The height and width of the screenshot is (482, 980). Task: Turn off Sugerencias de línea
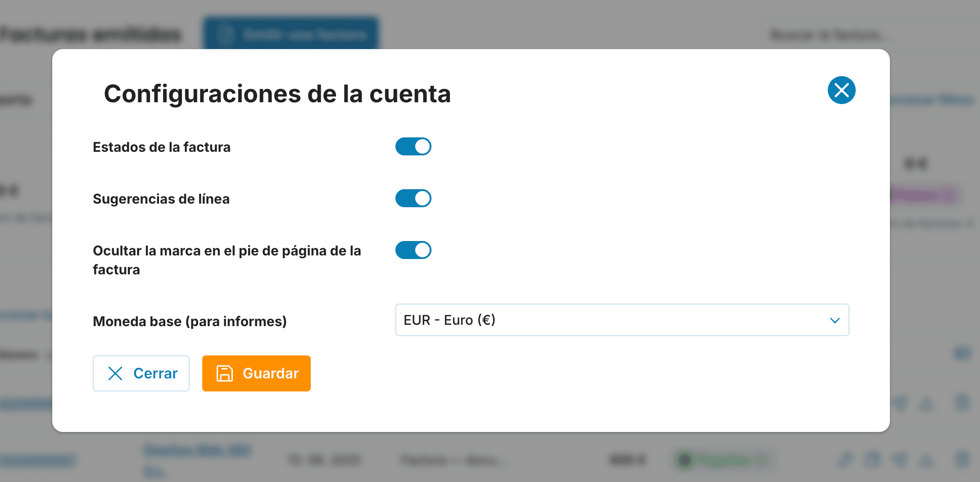(x=413, y=198)
